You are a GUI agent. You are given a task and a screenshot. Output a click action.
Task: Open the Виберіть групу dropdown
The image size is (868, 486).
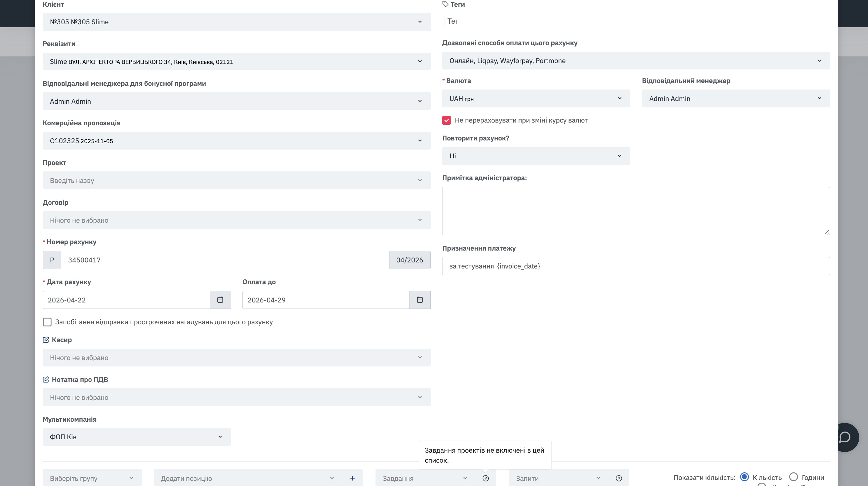click(x=92, y=478)
